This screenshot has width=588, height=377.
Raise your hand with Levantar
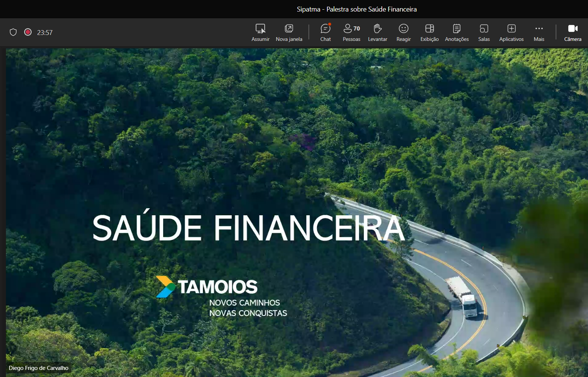pyautogui.click(x=377, y=33)
